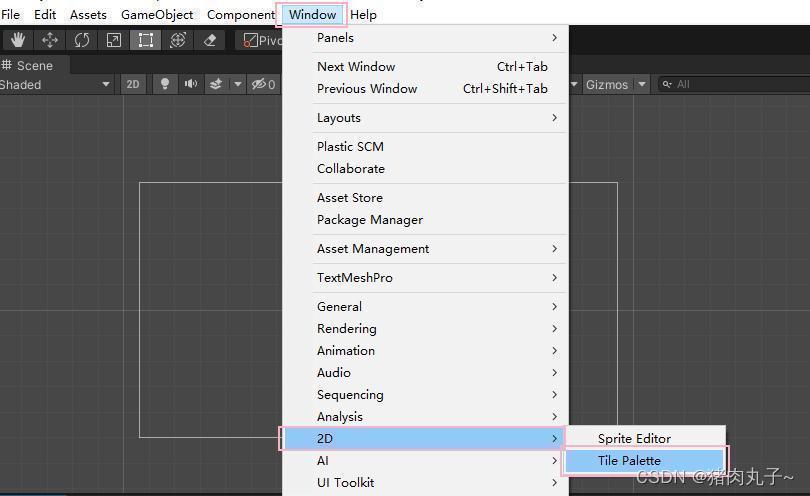This screenshot has width=810, height=496.
Task: Select the combined Transform tool
Action: click(178, 40)
